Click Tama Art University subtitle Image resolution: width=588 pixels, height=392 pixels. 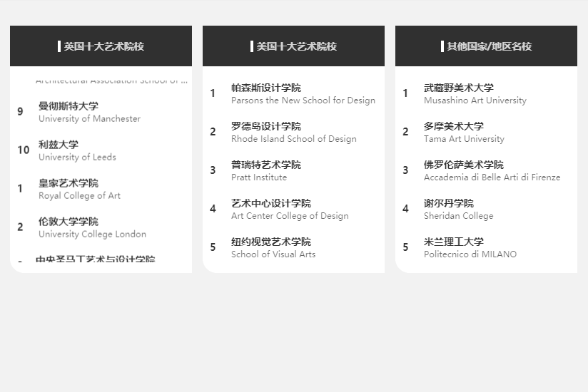pyautogui.click(x=465, y=139)
